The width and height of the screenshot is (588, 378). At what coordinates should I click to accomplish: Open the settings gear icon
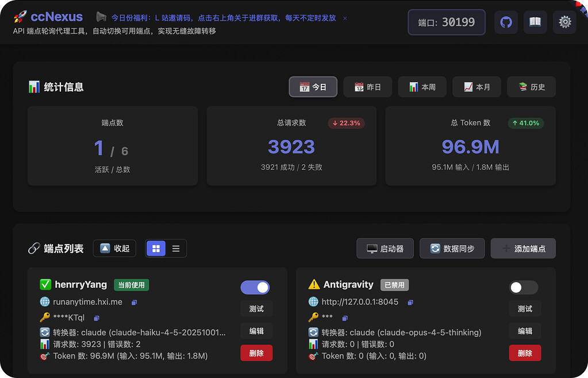click(x=565, y=22)
